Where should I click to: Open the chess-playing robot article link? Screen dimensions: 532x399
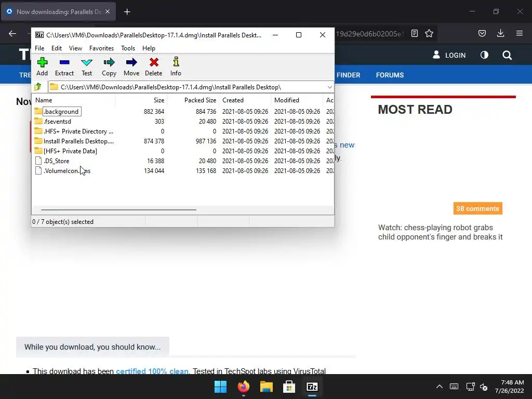click(441, 232)
